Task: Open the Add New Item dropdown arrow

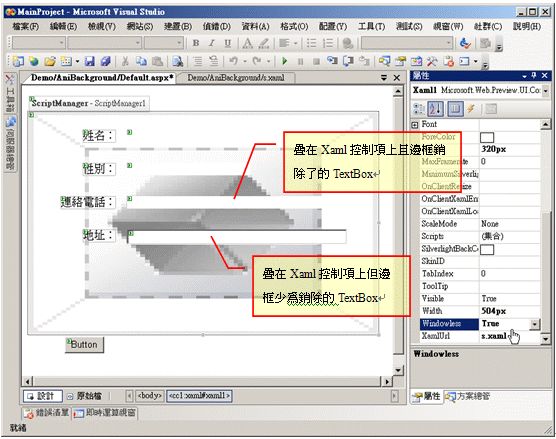Action: [77, 61]
